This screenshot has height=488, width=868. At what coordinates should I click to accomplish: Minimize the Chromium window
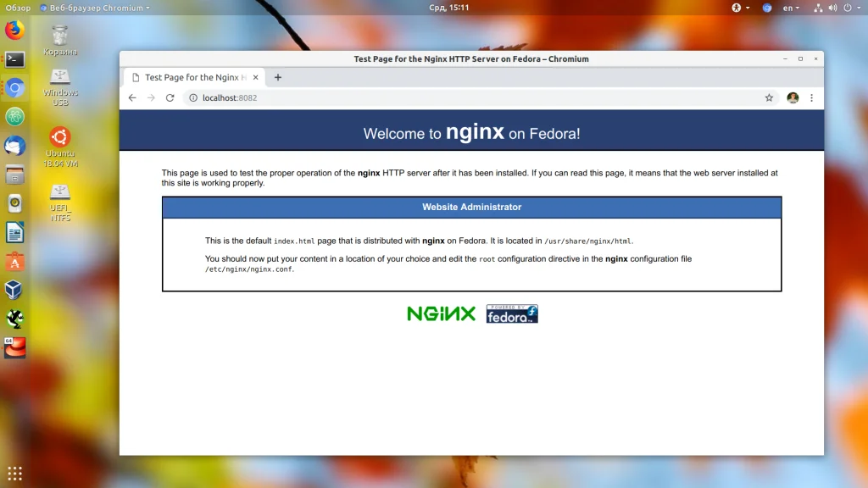tap(785, 58)
